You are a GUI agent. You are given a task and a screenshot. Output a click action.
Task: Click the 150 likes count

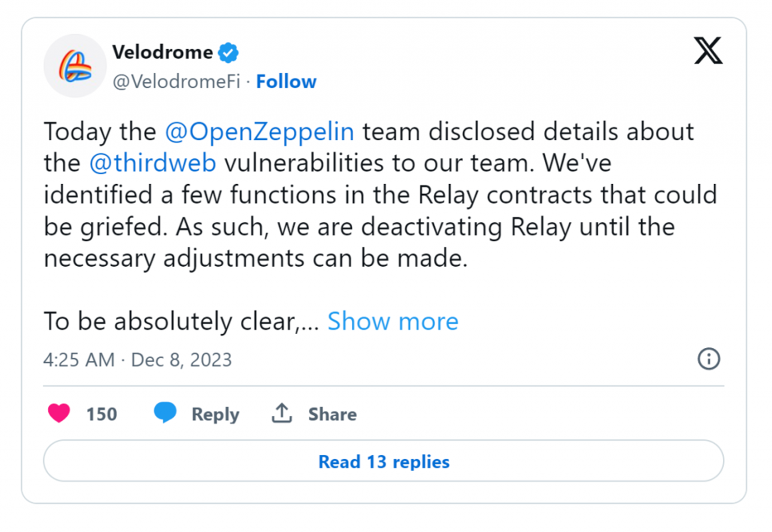[101, 414]
